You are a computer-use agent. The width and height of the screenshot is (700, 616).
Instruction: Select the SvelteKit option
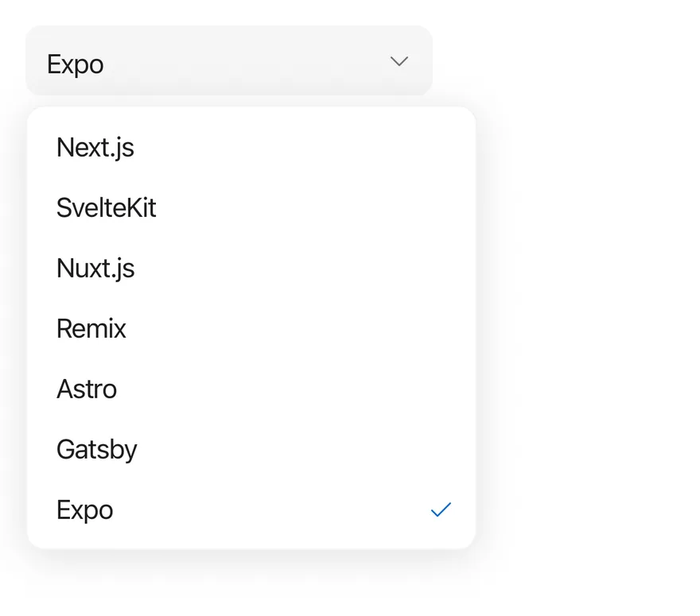251,208
